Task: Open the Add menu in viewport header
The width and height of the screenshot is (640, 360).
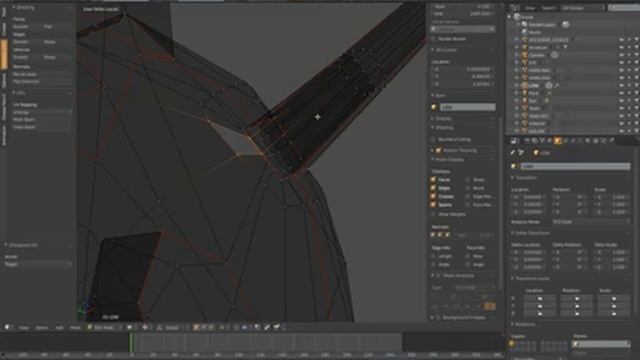Action: coord(59,327)
